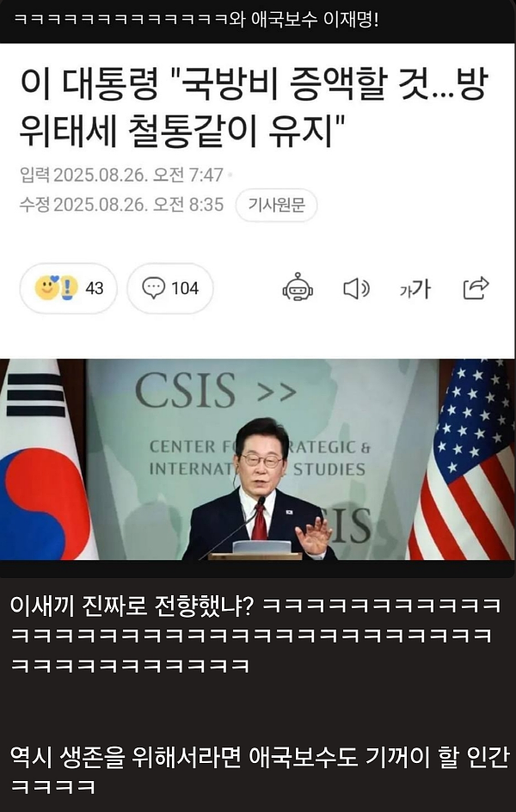Tap the speaker icon to listen
This screenshot has height=812, width=516.
click(356, 288)
